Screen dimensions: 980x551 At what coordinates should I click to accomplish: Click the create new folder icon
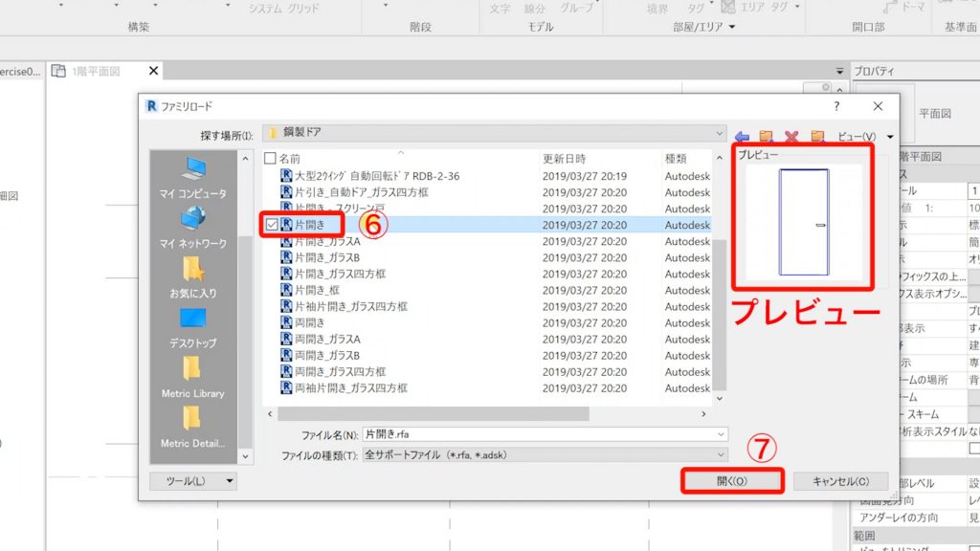(x=818, y=136)
